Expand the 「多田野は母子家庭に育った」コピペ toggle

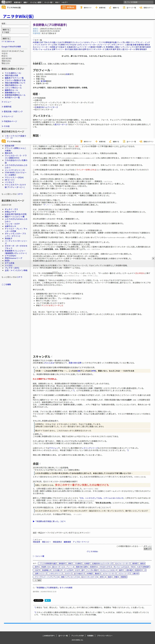(49, 521)
